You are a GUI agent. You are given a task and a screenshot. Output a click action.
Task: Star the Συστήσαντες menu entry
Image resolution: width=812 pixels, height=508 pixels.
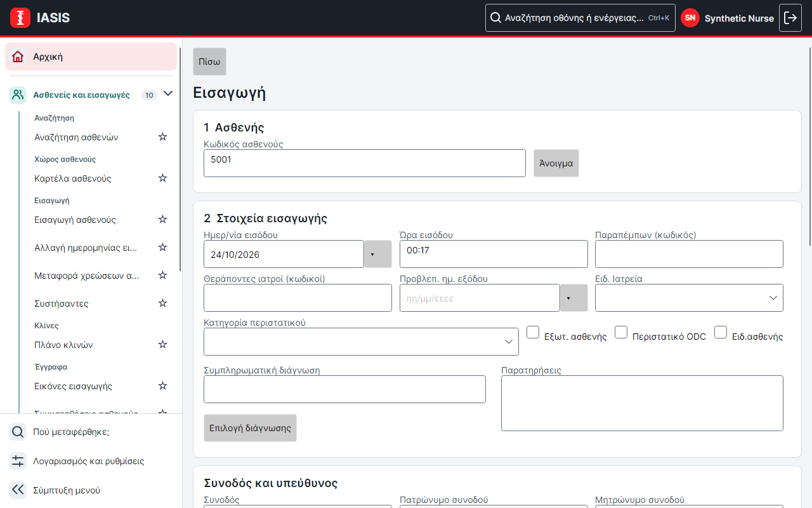[162, 303]
